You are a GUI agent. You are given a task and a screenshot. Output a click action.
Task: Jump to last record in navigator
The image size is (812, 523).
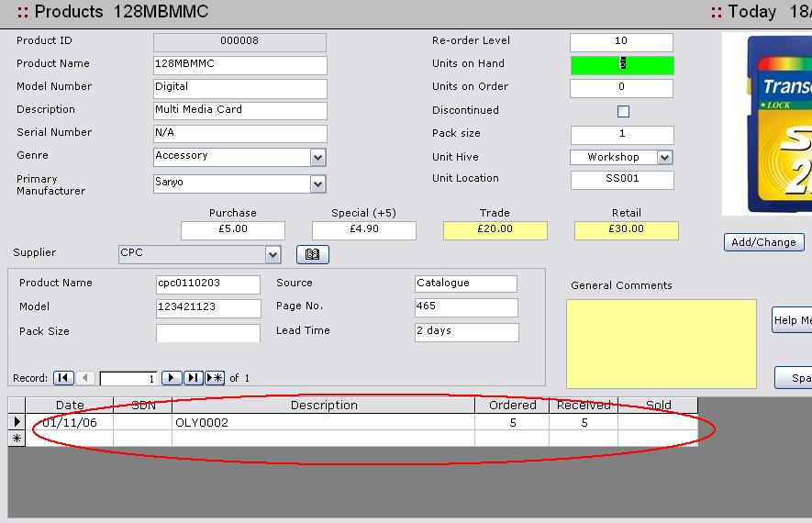point(194,377)
